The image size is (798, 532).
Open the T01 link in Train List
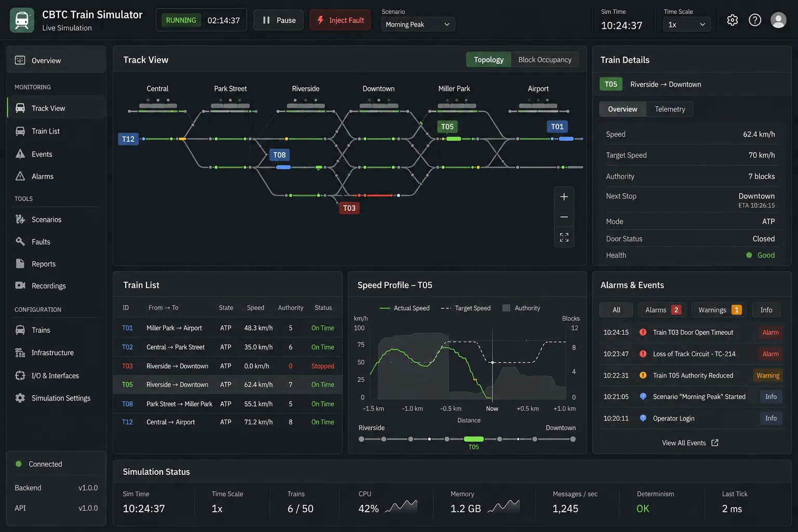tap(127, 328)
